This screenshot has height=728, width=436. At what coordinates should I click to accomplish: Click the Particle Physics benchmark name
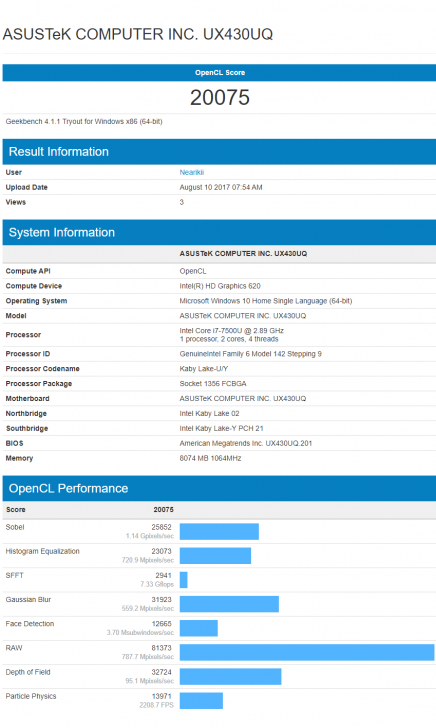pyautogui.click(x=31, y=696)
